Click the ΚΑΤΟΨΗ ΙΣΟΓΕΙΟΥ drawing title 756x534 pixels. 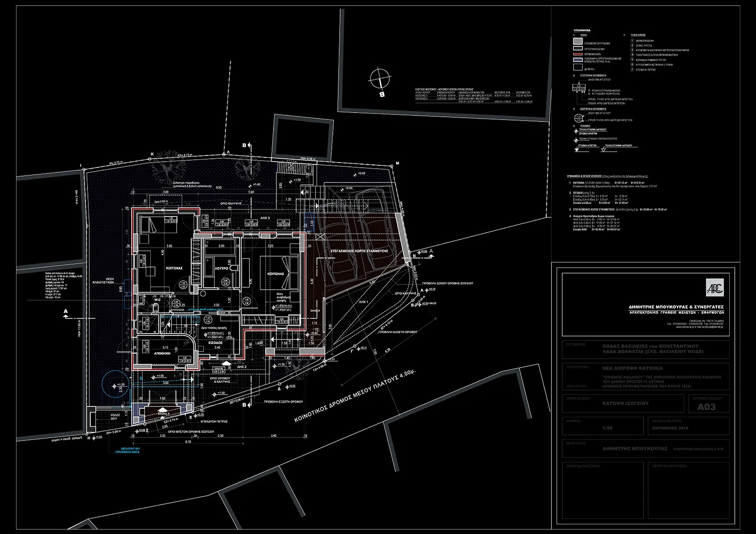coord(625,404)
